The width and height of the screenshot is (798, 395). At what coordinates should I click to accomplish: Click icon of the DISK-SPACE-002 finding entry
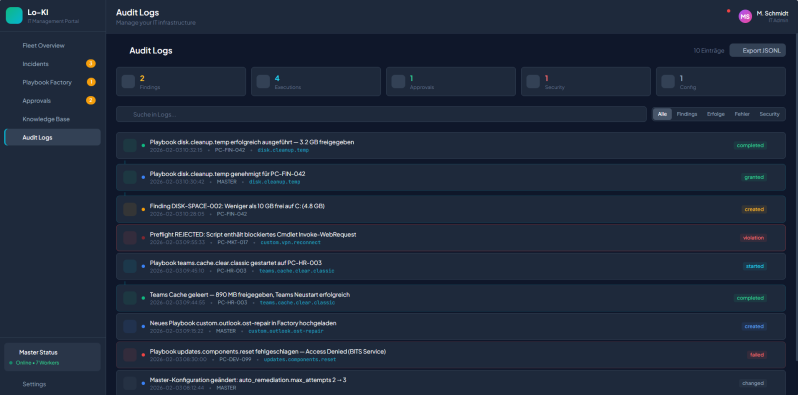(x=130, y=209)
